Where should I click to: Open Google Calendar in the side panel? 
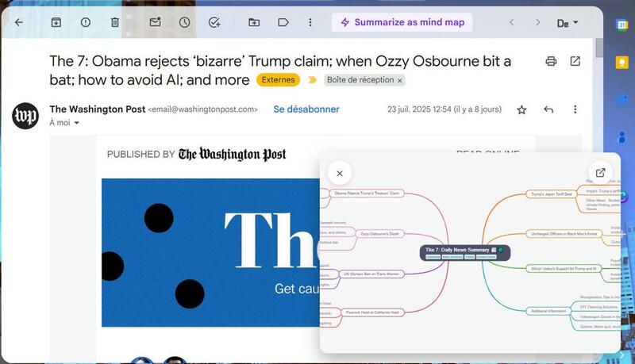[x=622, y=25]
